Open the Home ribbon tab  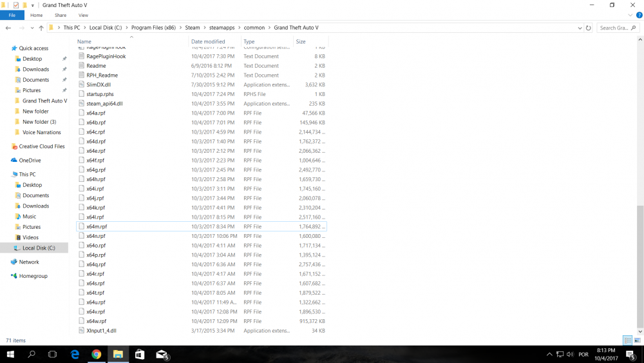[x=36, y=15]
